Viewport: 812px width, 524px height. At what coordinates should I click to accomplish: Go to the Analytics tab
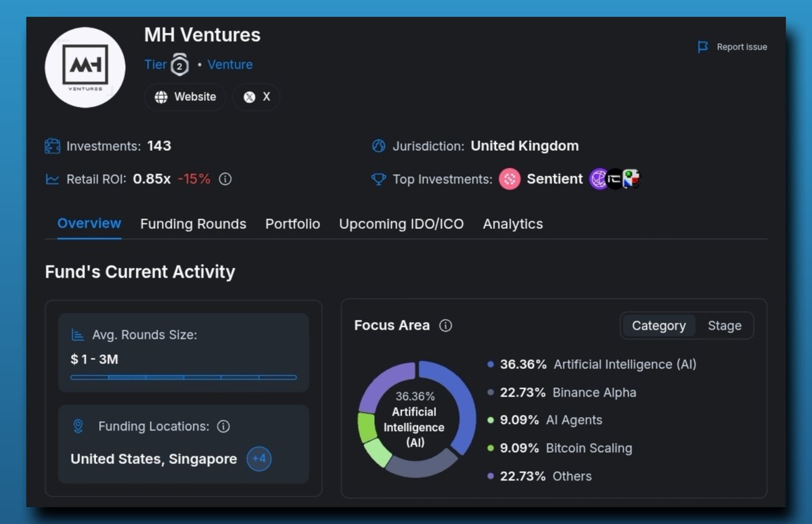coord(513,224)
